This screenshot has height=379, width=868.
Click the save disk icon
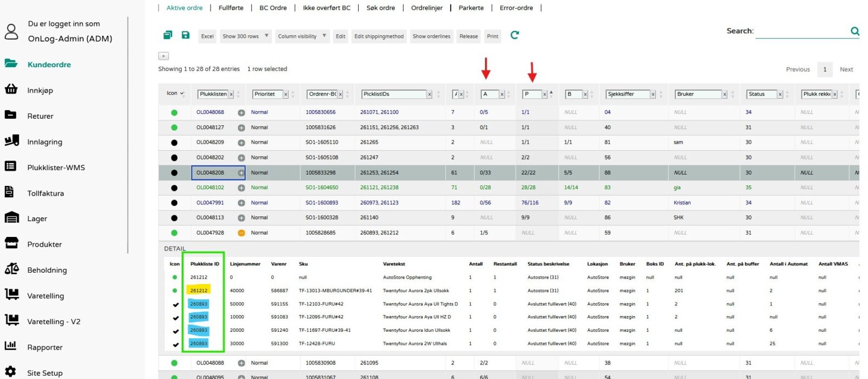pos(186,35)
